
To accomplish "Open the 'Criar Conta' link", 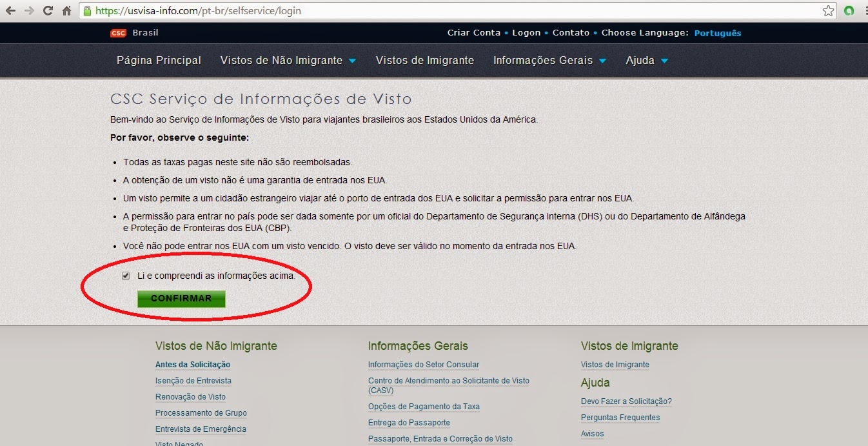I will tap(474, 32).
